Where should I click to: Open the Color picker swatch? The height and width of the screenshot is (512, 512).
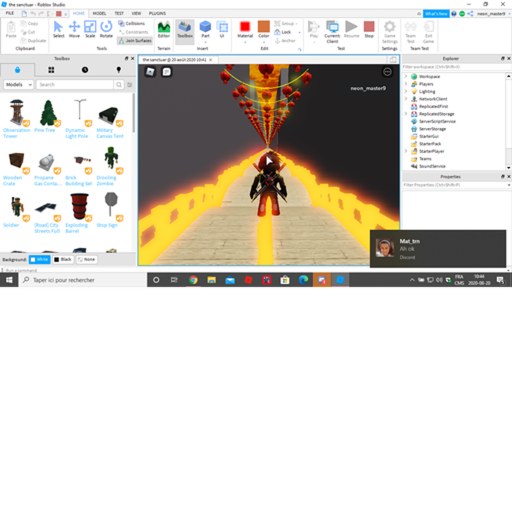click(x=264, y=29)
